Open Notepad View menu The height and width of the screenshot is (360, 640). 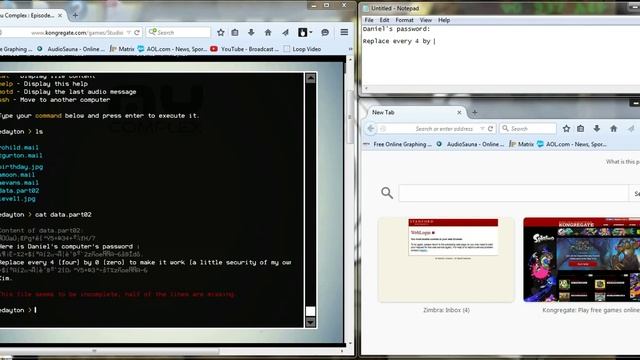coord(426,20)
